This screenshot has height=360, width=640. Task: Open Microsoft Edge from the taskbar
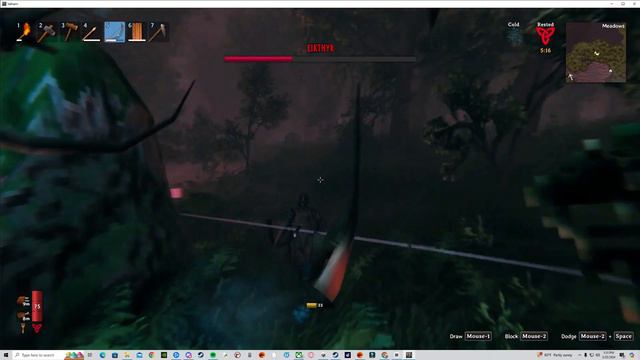coord(102,355)
